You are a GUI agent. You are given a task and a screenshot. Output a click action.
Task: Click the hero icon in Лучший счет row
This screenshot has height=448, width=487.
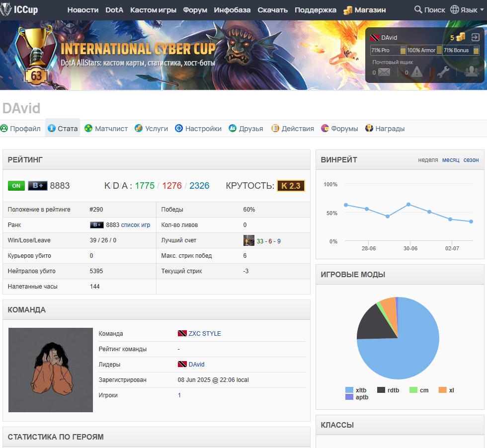click(249, 240)
